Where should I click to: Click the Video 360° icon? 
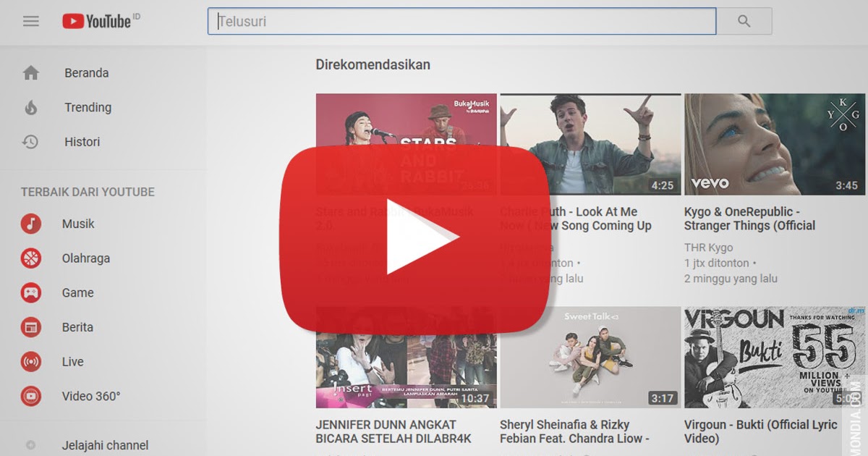click(30, 396)
